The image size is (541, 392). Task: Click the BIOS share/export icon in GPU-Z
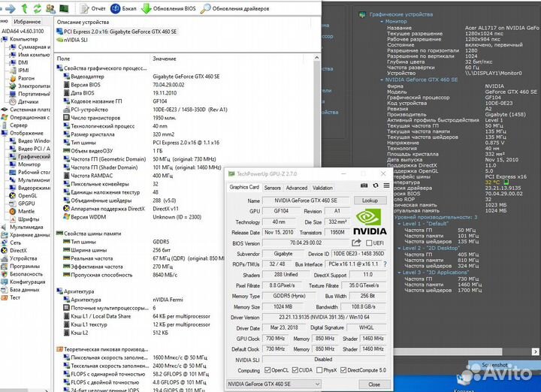[x=356, y=243]
